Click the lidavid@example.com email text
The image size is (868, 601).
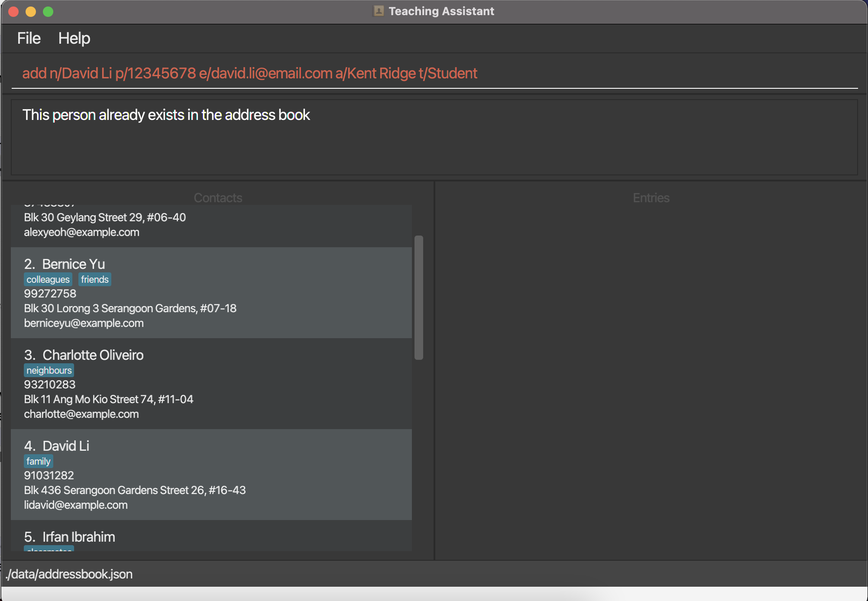coord(76,505)
